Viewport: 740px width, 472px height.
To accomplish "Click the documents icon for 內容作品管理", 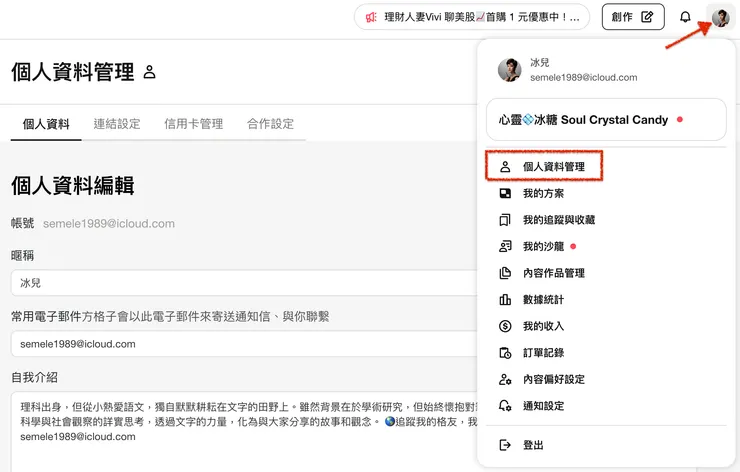I will pos(505,273).
